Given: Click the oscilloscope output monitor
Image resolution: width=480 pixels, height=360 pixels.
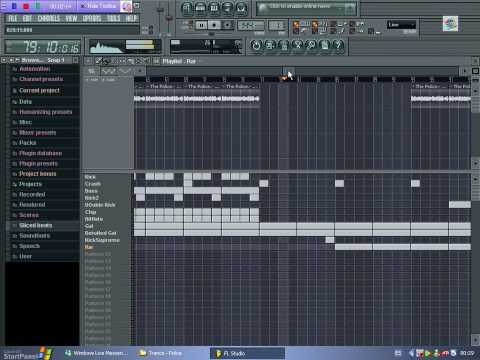Looking at the screenshot, I should (125, 47).
